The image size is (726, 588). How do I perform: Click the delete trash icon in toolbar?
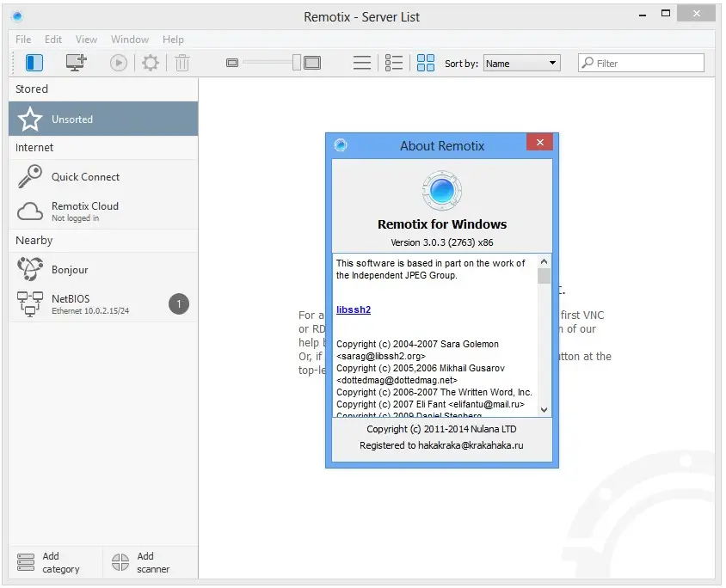click(182, 63)
